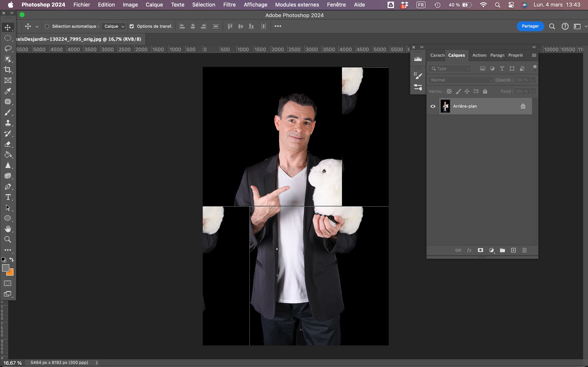Screen dimensions: 588x367
Task: Select the Zoom tool in toolbar
Action: coord(8,240)
